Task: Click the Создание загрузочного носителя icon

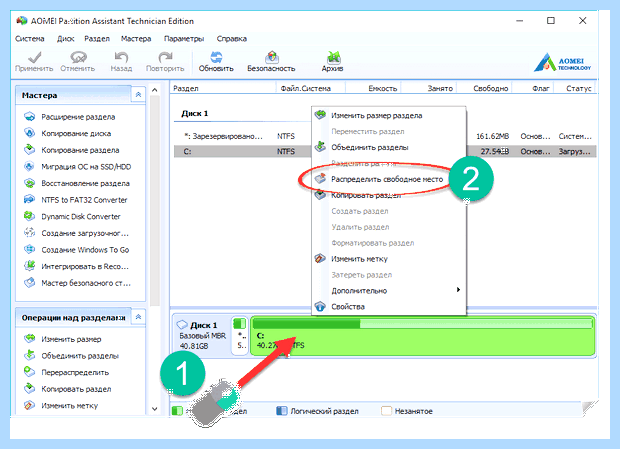Action: [x=30, y=233]
